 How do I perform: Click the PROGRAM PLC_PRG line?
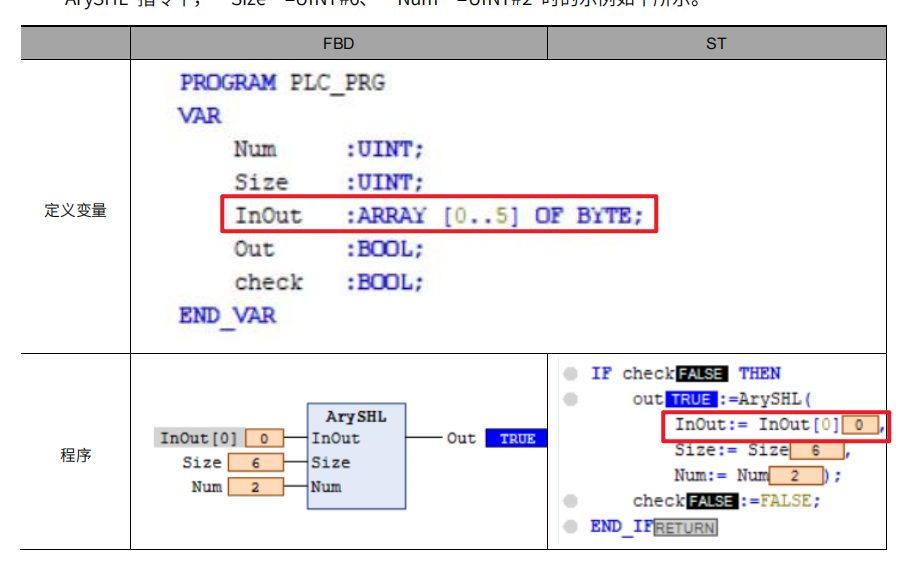282,83
